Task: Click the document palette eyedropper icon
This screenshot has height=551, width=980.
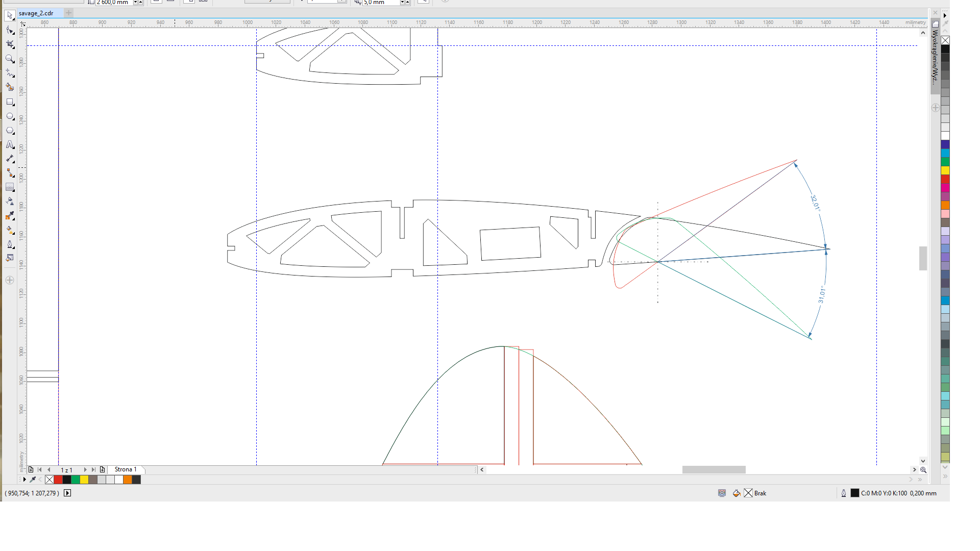Action: pos(33,480)
